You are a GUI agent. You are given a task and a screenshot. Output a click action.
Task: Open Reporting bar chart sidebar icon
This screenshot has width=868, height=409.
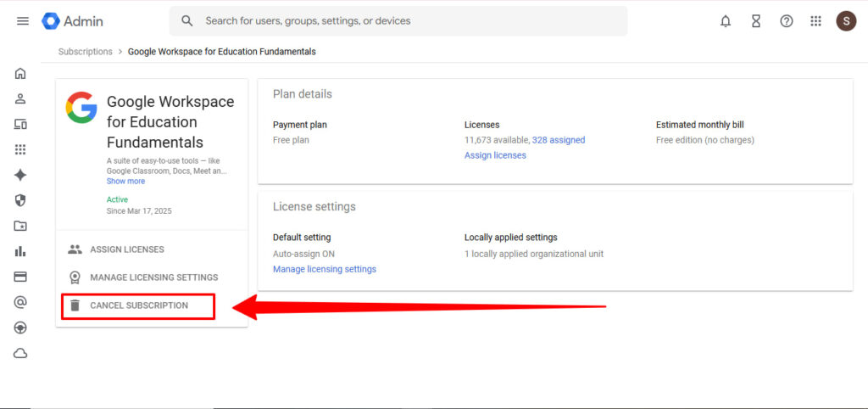[x=20, y=251]
